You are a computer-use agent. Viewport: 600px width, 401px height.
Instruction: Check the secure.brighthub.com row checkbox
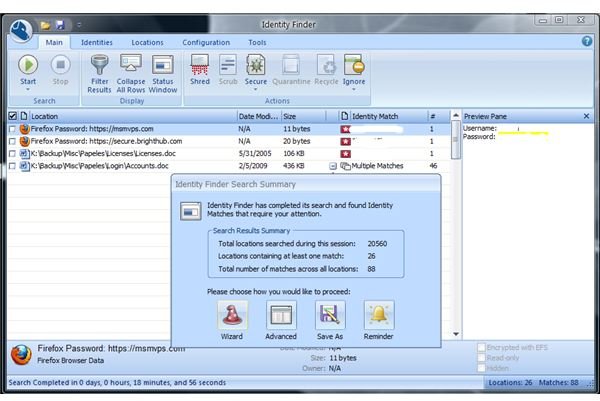[x=12, y=141]
